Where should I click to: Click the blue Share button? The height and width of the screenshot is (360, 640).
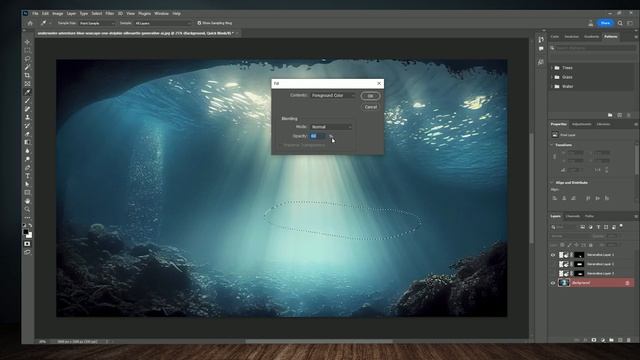pos(605,23)
